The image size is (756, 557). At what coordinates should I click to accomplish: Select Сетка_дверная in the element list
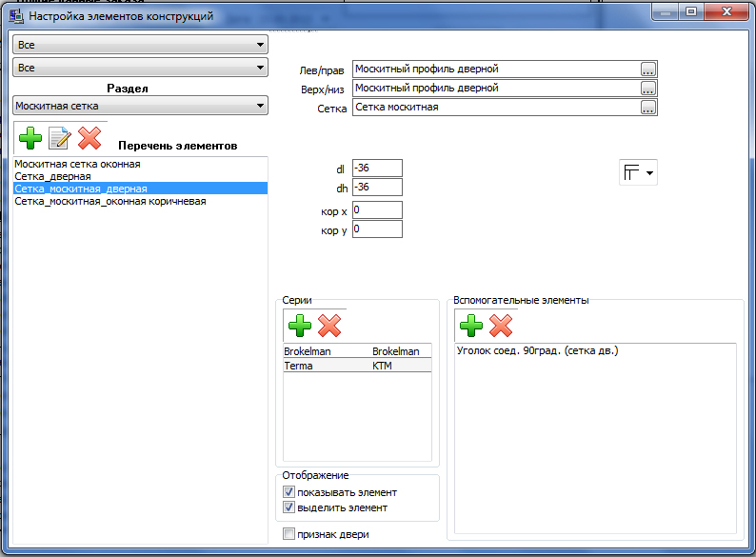pyautogui.click(x=140, y=176)
